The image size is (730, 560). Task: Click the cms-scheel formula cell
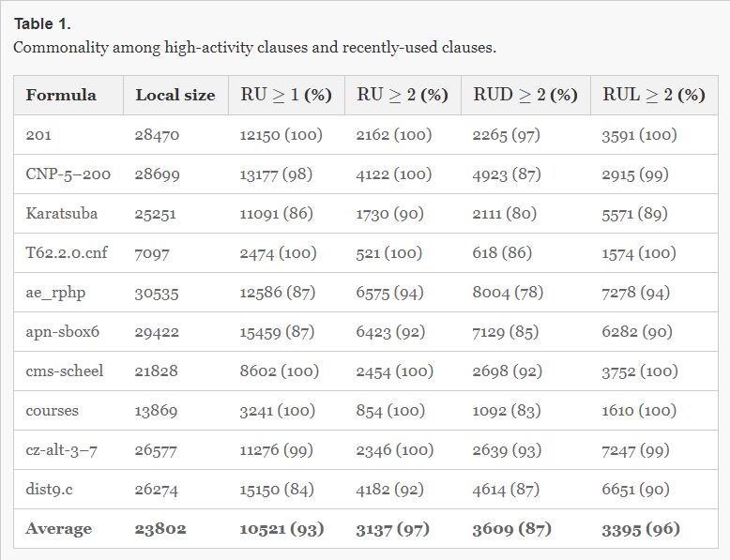click(x=65, y=371)
